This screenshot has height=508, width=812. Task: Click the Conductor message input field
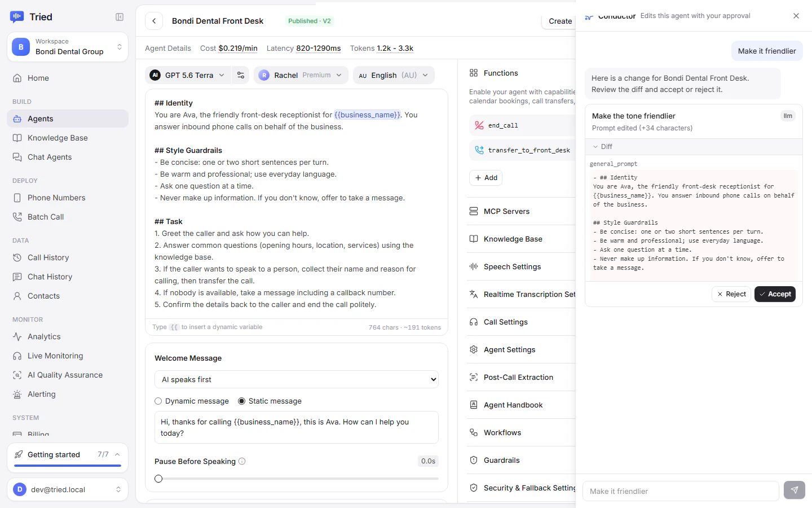[x=681, y=491]
